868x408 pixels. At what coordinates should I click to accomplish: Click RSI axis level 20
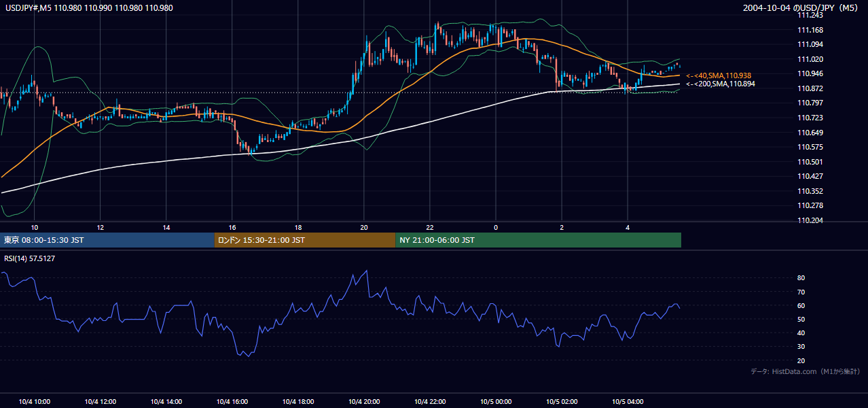pyautogui.click(x=801, y=360)
